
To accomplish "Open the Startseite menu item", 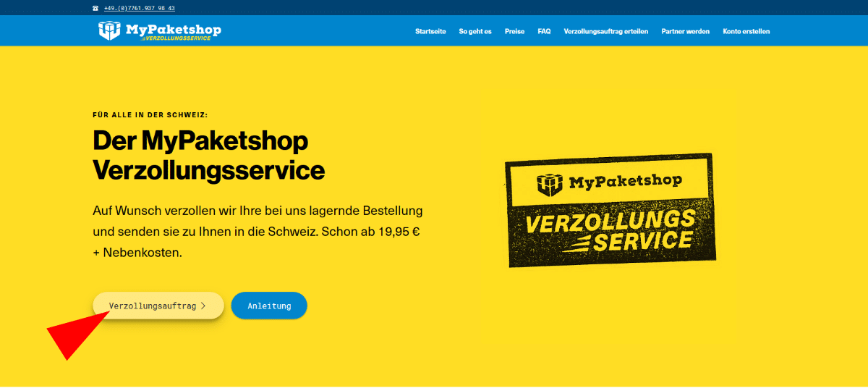I will [430, 32].
